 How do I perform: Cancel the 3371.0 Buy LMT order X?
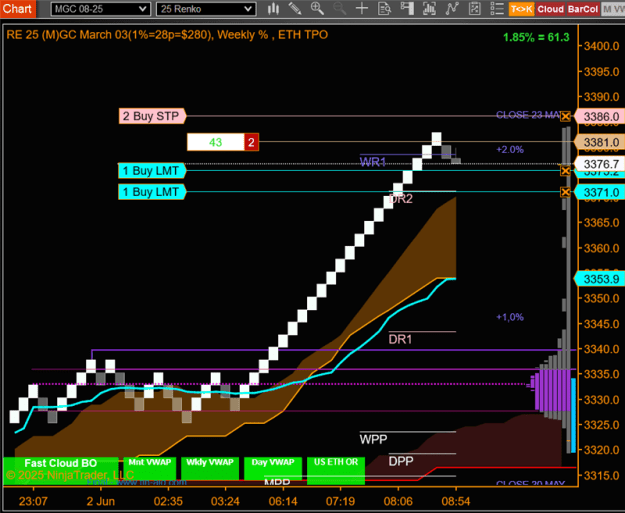pos(565,192)
